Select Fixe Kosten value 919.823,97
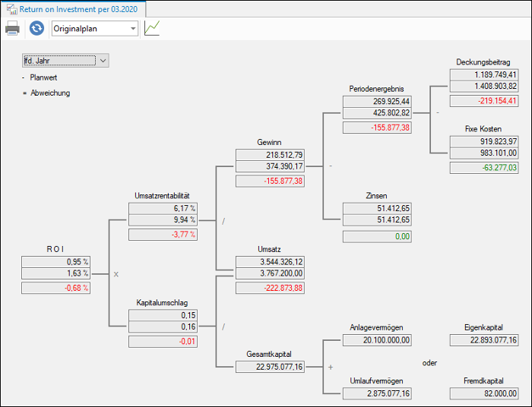Image resolution: width=532 pixels, height=407 pixels. point(484,141)
